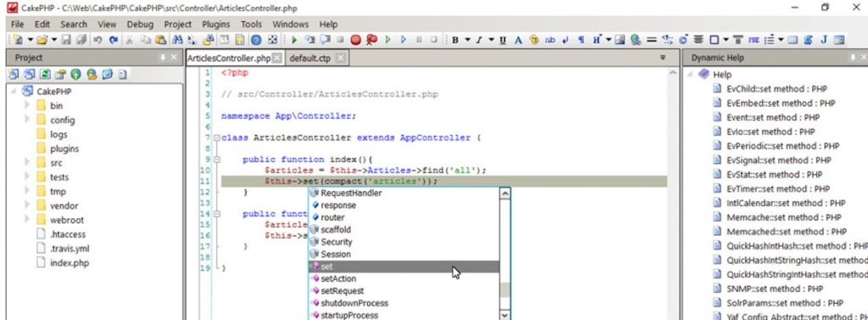The height and width of the screenshot is (320, 868).
Task: Click the Cut scissors icon
Action: point(130,40)
